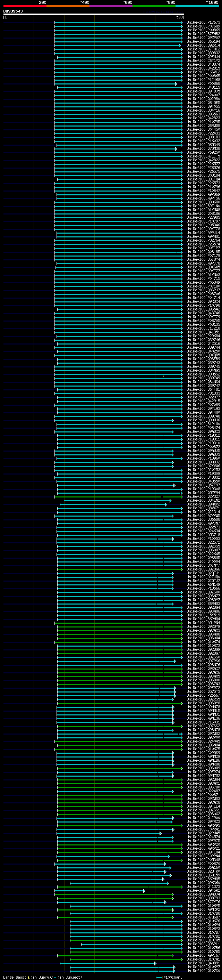This screenshot has width=222, height=980.
Task: Open hit UniRef100_Q43115
Action: tap(203, 88)
